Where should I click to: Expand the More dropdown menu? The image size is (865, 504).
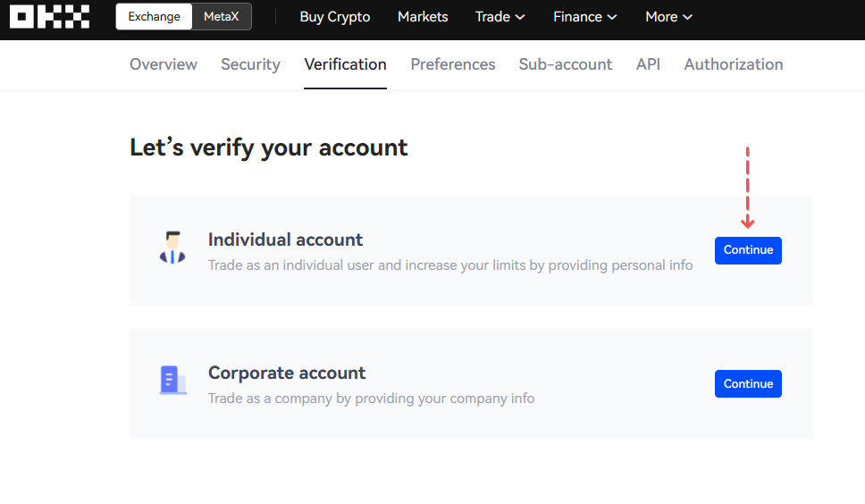tap(668, 17)
